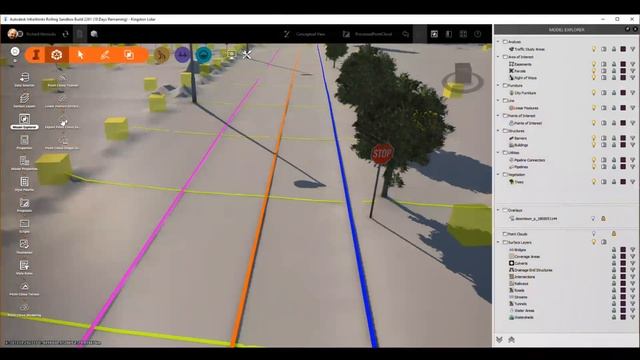Open Style Palette icon
The height and width of the screenshot is (360, 640).
click(24, 183)
